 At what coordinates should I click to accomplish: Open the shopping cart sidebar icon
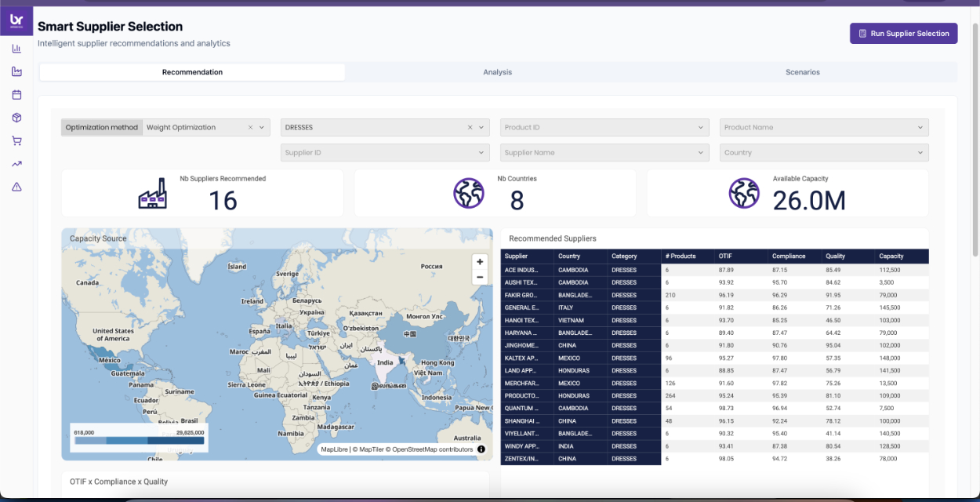pos(16,141)
